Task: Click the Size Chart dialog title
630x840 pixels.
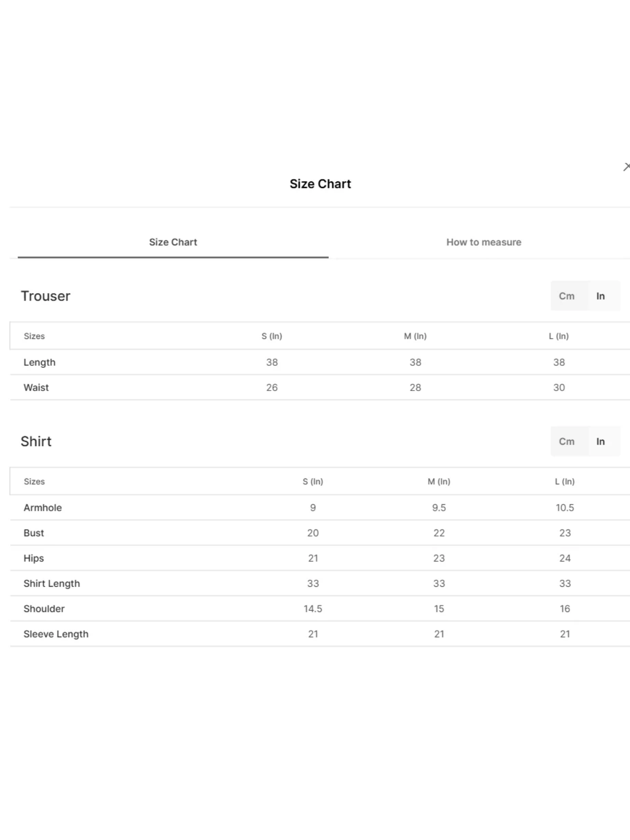Action: click(320, 184)
